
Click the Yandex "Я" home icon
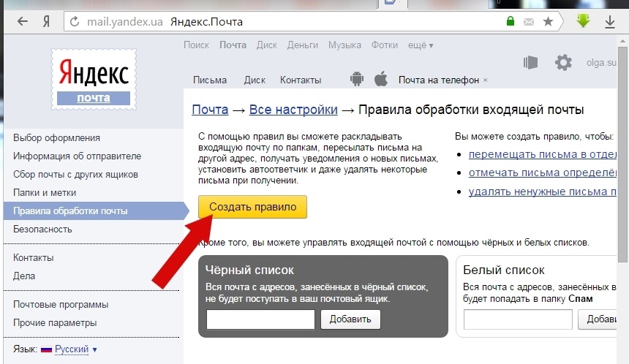(x=47, y=22)
